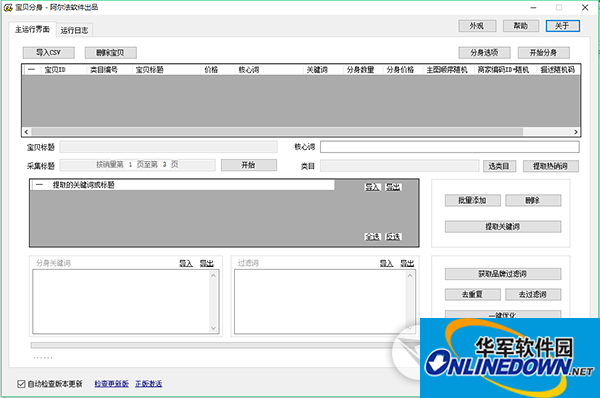The image size is (600, 398).
Task: Click the 类目 input field
Action: pos(399,166)
